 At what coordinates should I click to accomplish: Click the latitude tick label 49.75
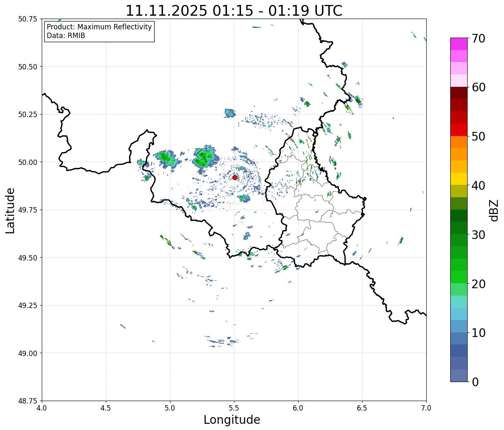pos(28,210)
